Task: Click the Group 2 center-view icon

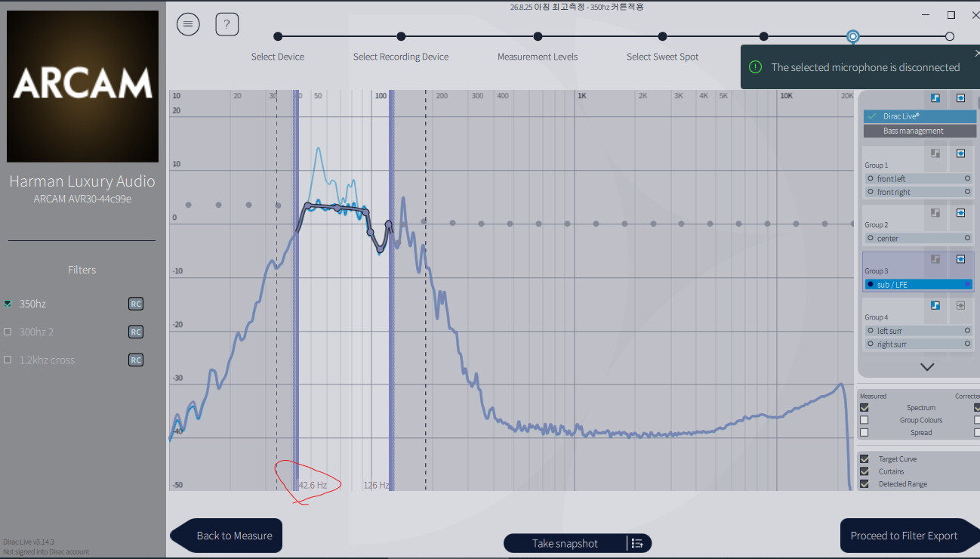Action: [960, 213]
